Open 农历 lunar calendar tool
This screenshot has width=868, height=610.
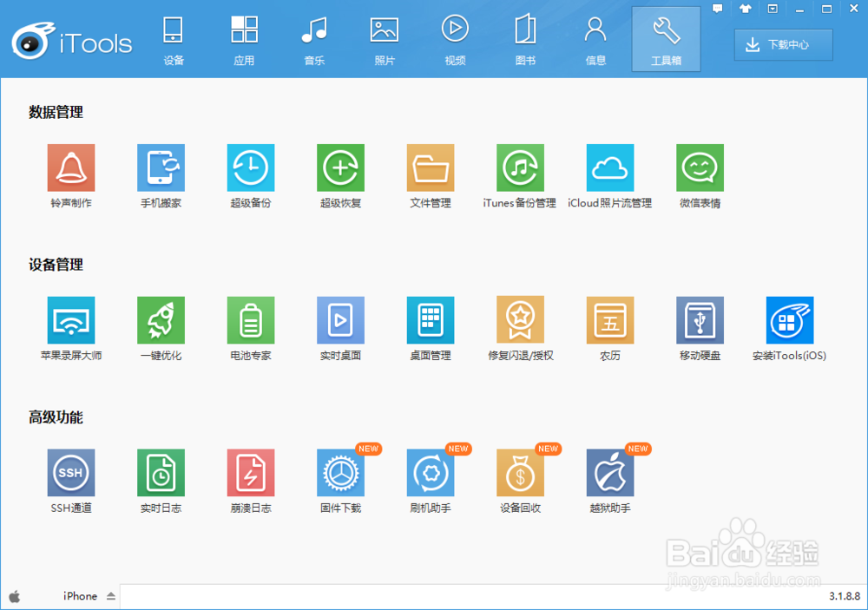610,320
